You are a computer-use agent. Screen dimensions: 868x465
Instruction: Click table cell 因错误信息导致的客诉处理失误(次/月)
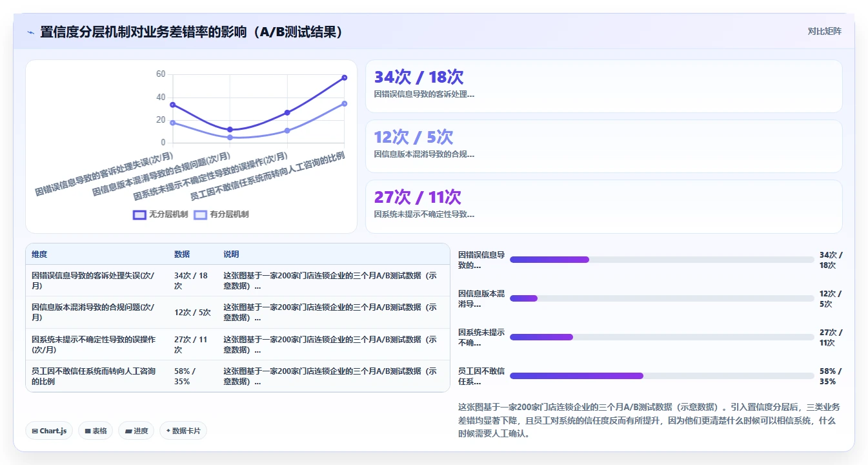click(97, 280)
